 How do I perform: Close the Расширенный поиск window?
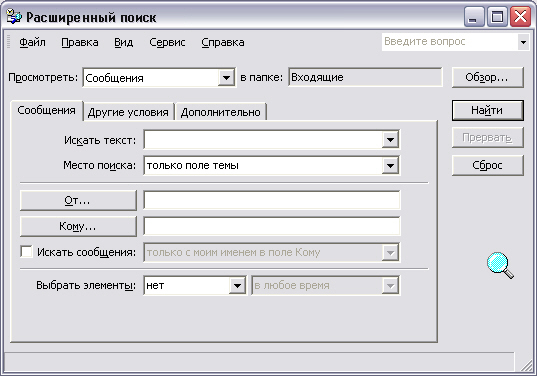pos(520,17)
